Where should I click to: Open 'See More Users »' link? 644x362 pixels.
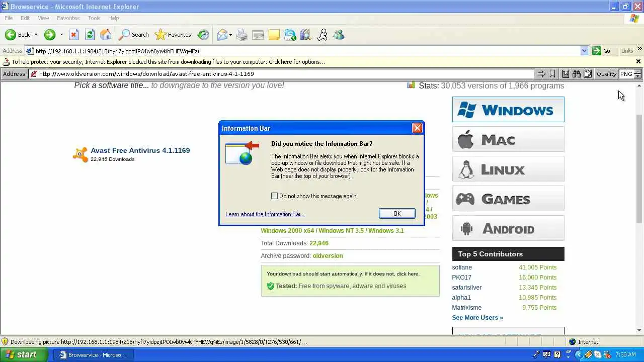[477, 318]
